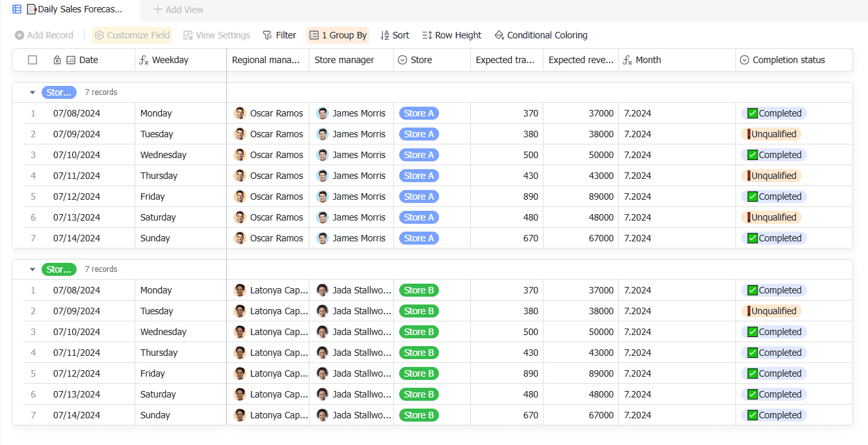
Task: Click the Expected revenue column header
Action: [581, 60]
